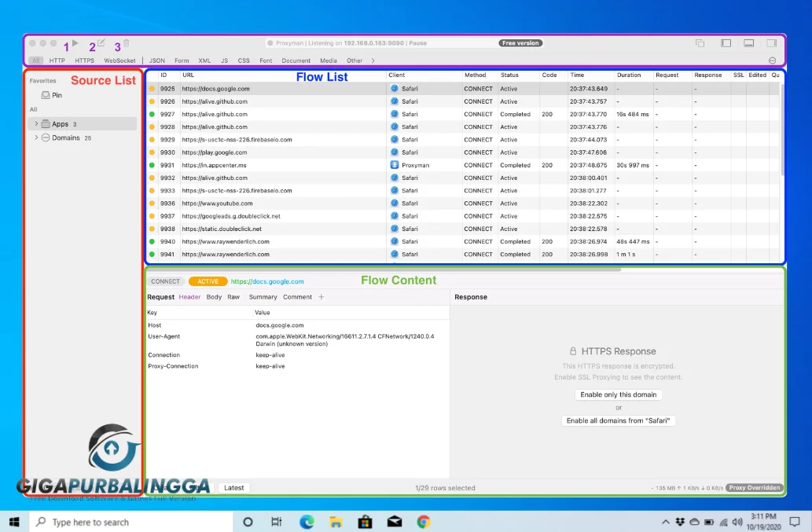
Task: Toggle the JSON content filter
Action: (157, 61)
